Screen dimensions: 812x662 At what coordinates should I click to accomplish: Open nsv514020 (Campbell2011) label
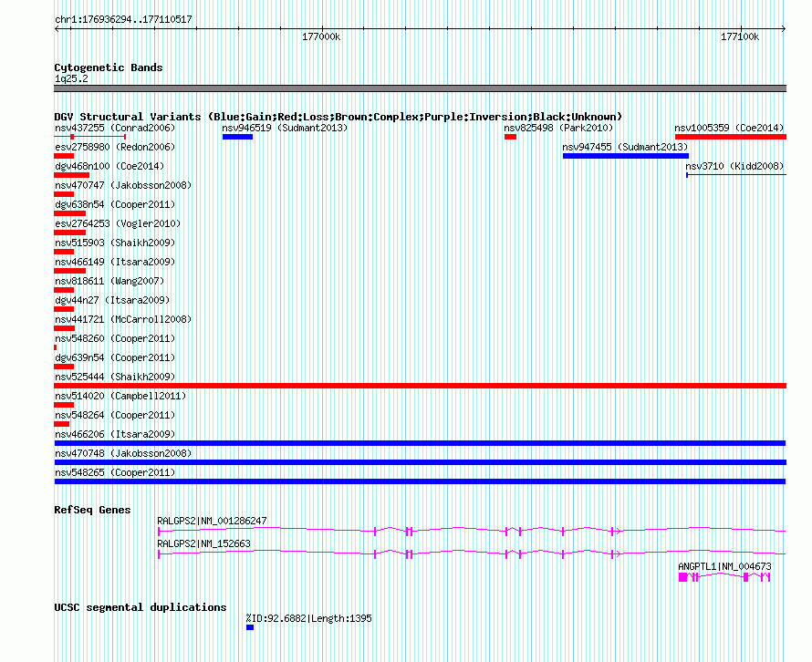(120, 396)
